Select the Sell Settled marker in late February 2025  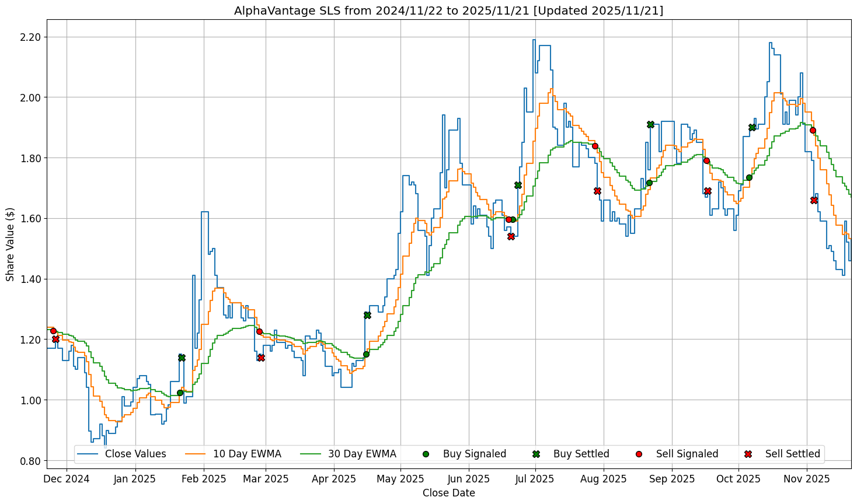click(261, 358)
